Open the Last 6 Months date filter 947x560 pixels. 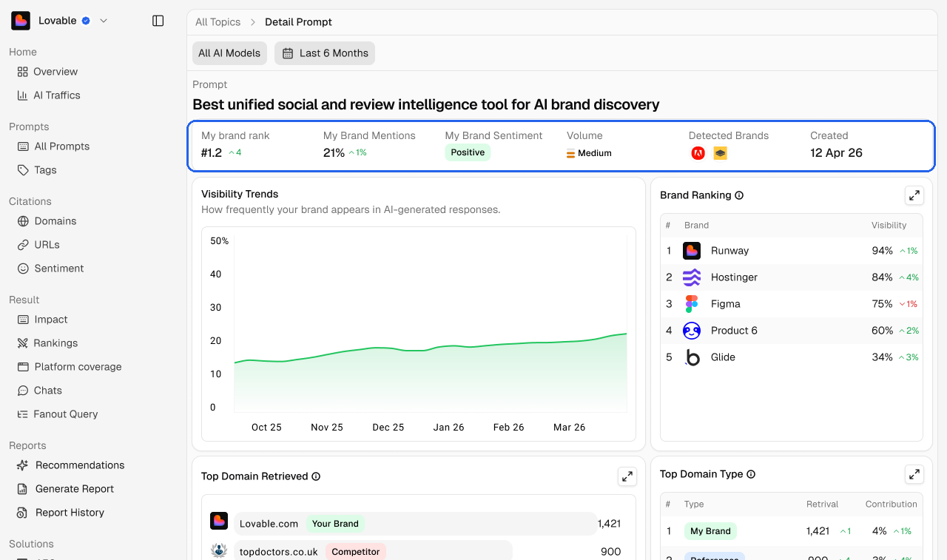(x=325, y=53)
